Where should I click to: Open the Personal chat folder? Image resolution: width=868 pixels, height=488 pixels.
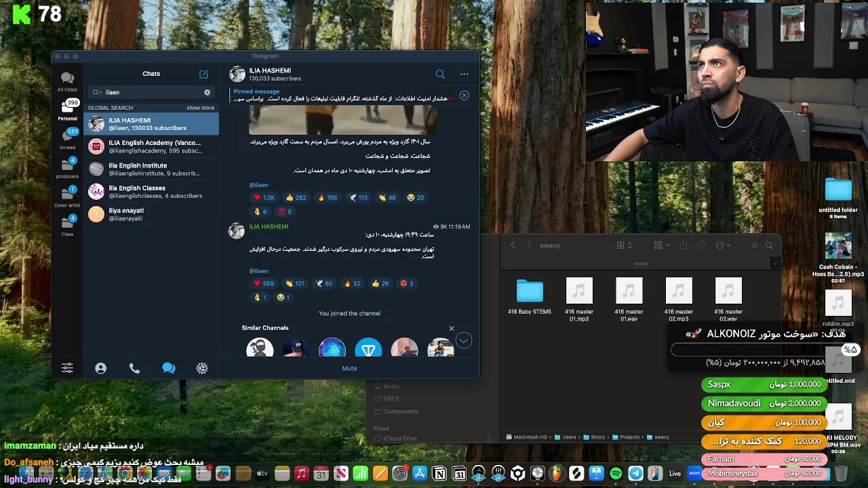click(67, 110)
